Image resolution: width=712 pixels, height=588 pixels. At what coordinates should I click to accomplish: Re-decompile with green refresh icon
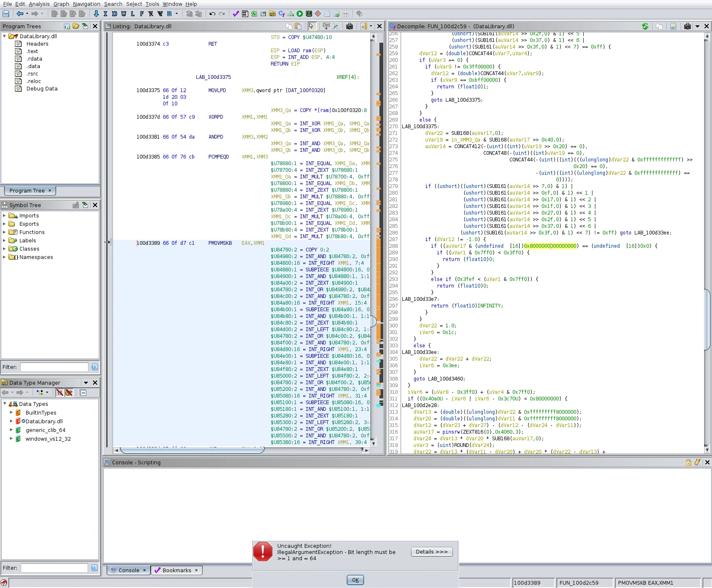tap(645, 26)
